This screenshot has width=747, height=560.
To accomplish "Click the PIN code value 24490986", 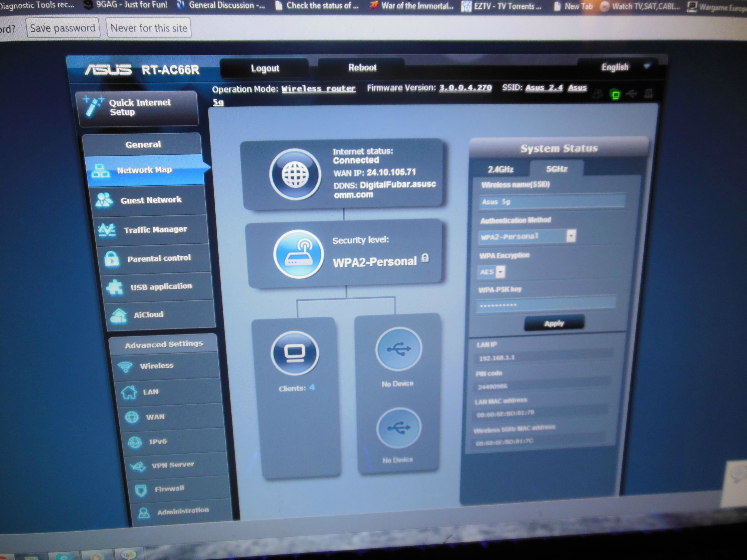I will pos(492,387).
